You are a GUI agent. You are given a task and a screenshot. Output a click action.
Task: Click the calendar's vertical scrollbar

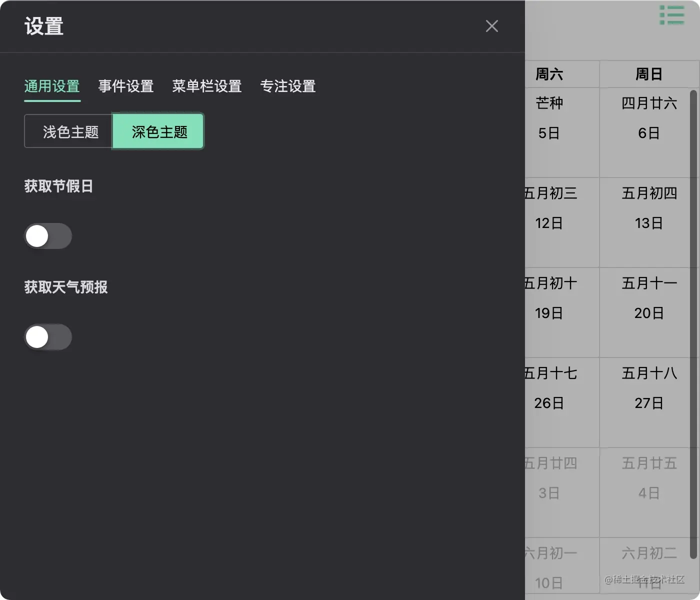(x=693, y=324)
